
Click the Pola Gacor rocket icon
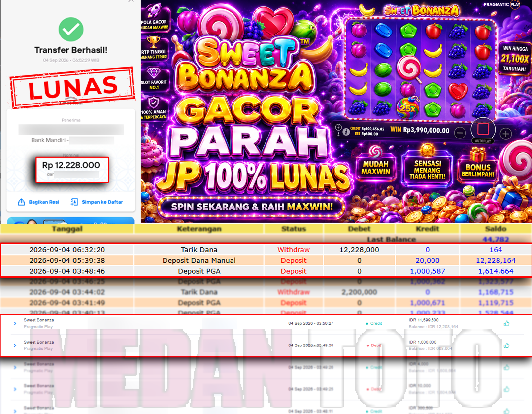point(154,10)
